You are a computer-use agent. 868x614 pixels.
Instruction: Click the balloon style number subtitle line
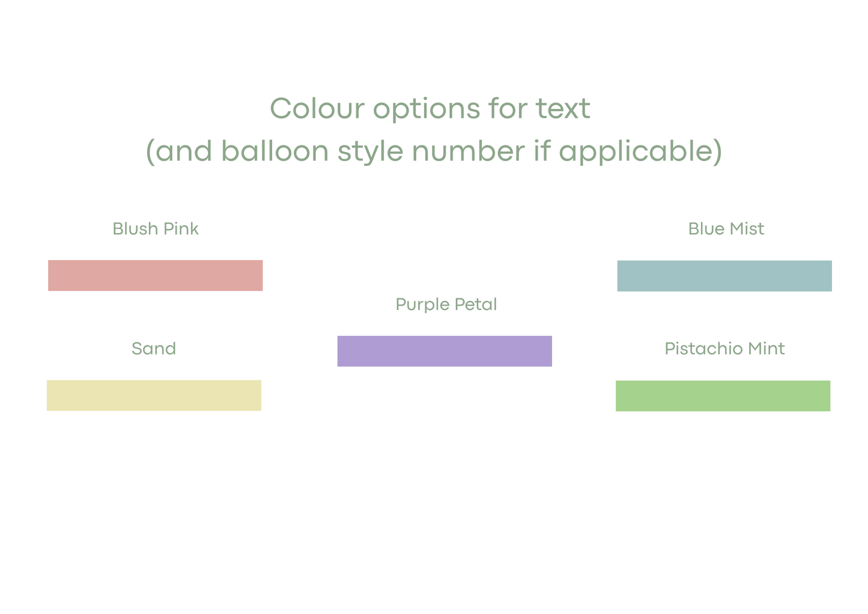click(434, 151)
